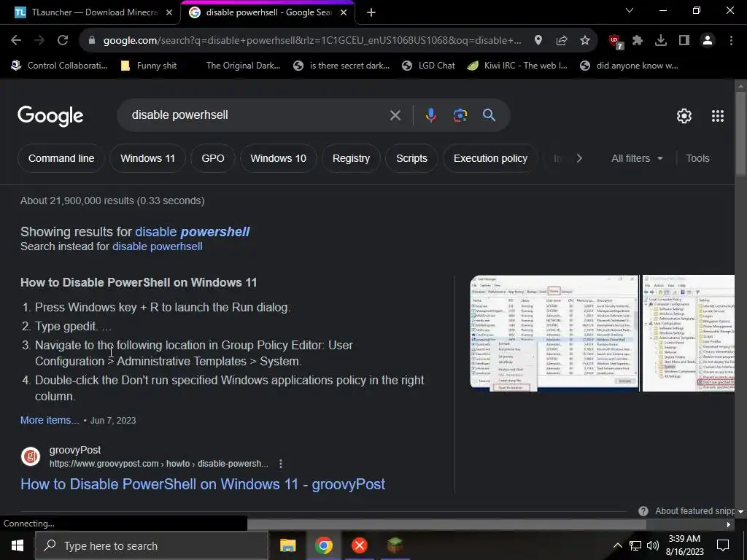The image size is (747, 560).
Task: Show more filter chips arrow
Action: click(578, 158)
